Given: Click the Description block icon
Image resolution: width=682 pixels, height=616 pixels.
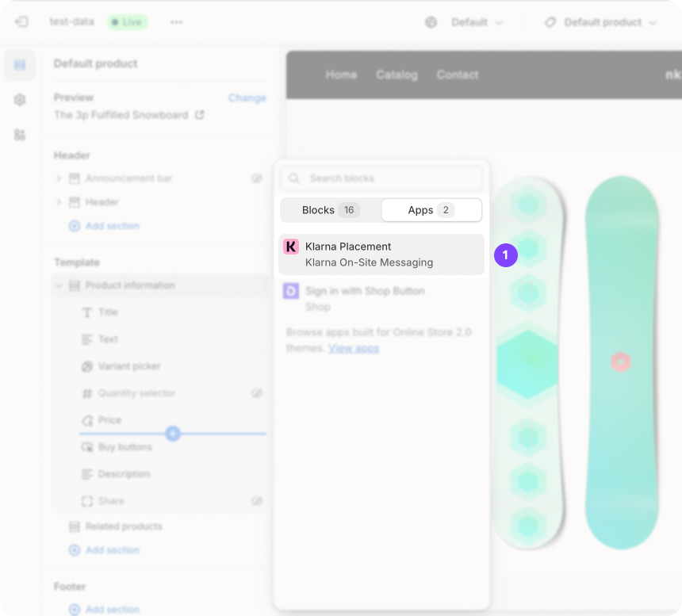Looking at the screenshot, I should [87, 474].
